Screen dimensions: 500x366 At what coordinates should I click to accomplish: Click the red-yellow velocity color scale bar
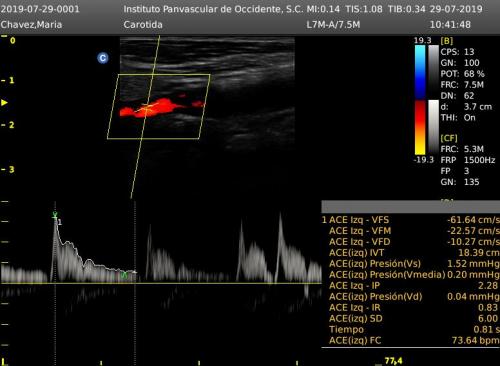pyautogui.click(x=420, y=127)
